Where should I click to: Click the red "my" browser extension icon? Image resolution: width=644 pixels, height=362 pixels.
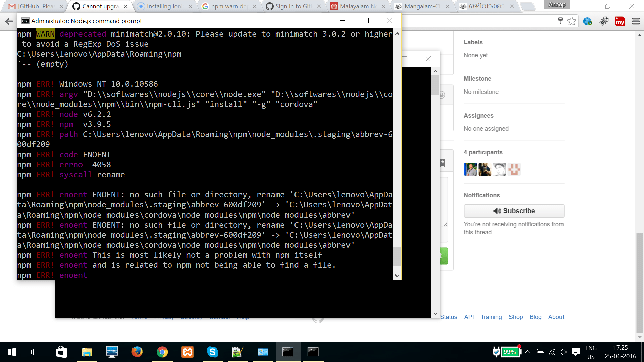tap(620, 21)
